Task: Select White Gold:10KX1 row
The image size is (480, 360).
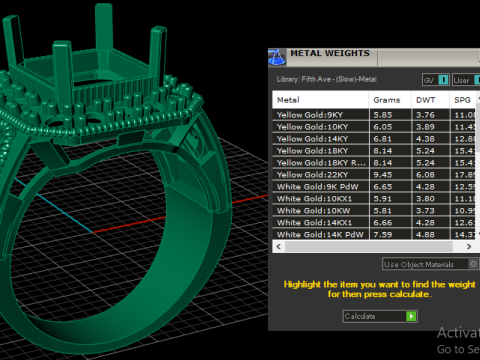Action: [x=374, y=199]
